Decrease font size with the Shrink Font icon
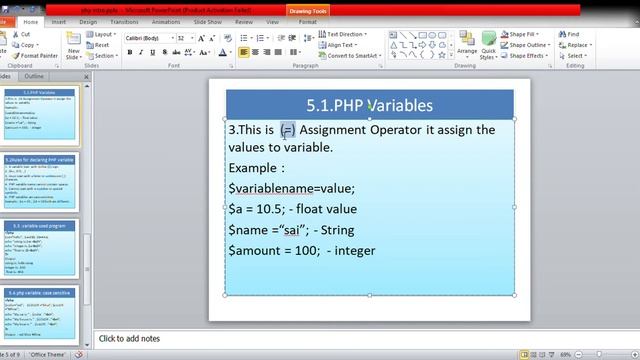 coord(212,38)
